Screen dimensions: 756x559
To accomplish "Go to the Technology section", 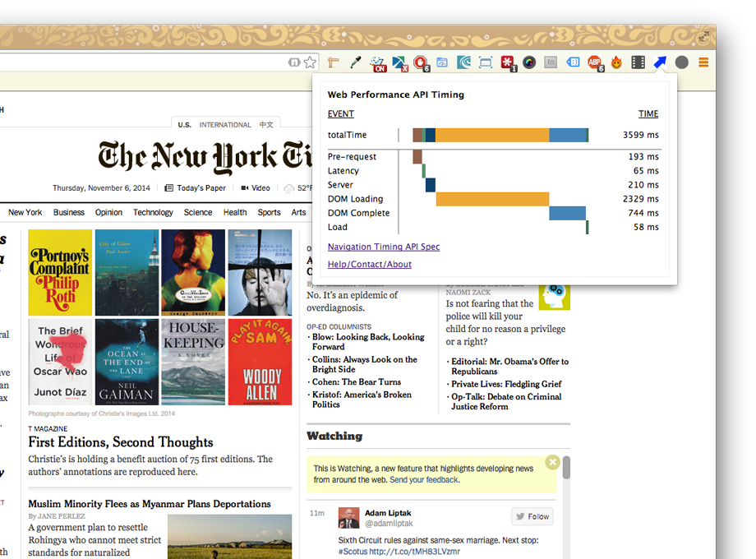I will tap(153, 212).
